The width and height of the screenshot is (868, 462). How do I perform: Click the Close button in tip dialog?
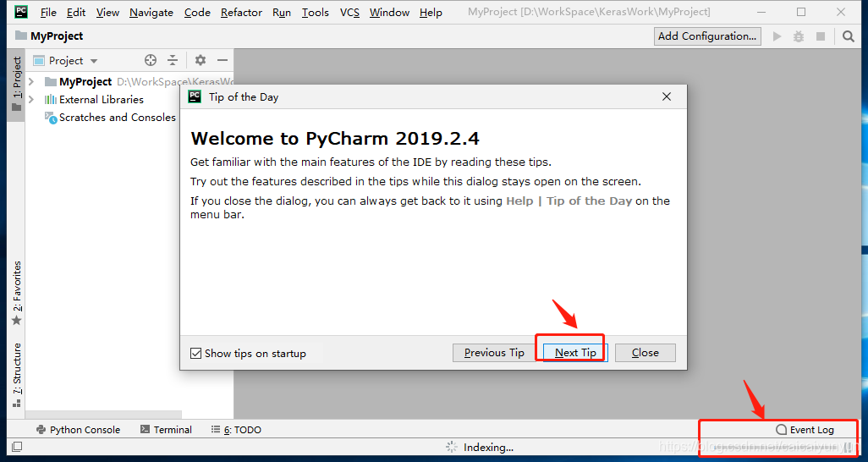click(x=646, y=353)
